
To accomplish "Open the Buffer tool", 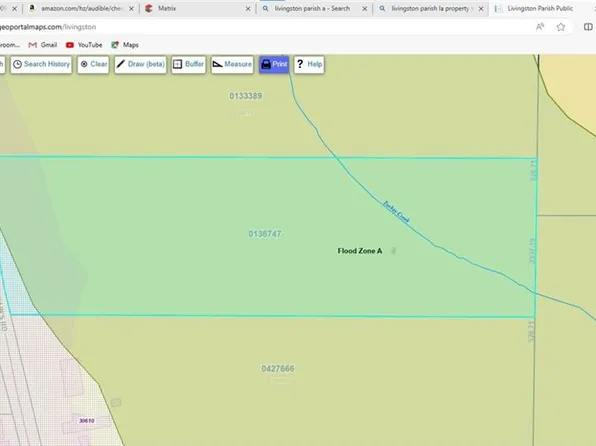I will [189, 64].
